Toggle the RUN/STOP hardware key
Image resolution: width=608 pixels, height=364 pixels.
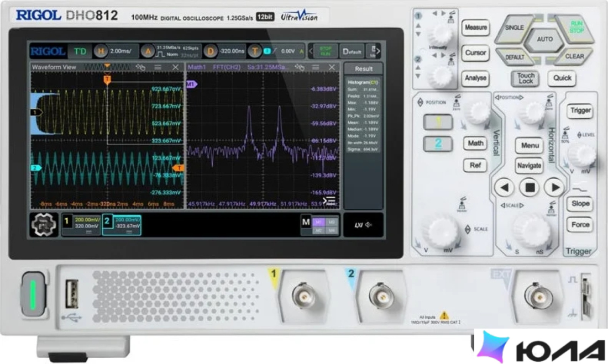tap(575, 28)
